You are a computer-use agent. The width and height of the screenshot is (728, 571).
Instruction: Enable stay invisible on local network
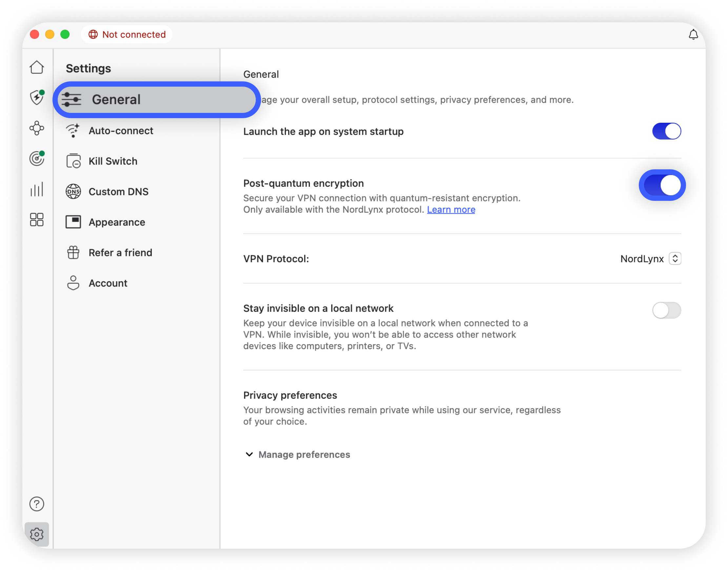tap(666, 310)
